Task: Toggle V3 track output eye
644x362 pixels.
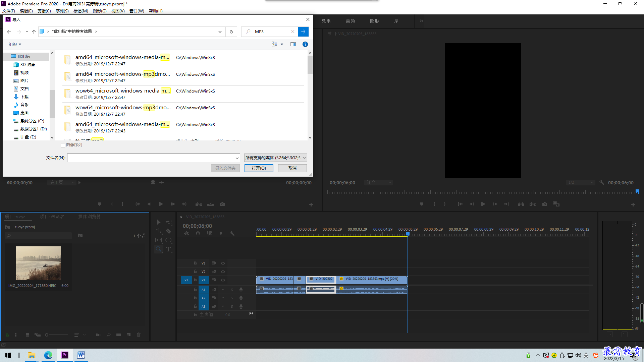Action: point(223,263)
